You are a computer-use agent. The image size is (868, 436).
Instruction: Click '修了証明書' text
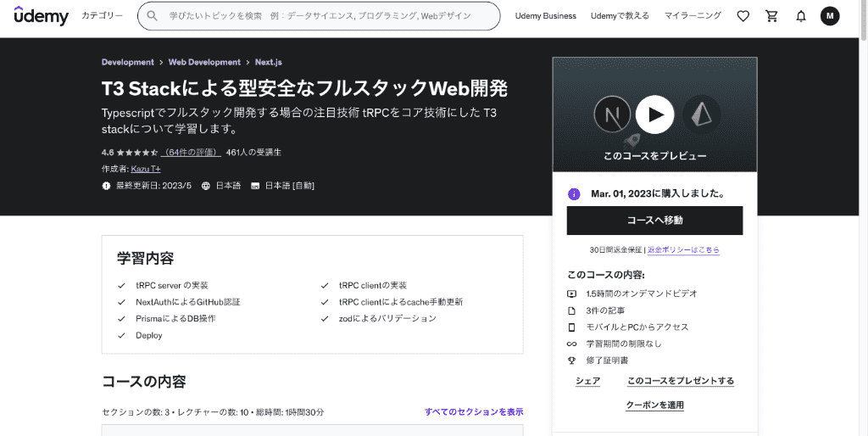click(607, 361)
